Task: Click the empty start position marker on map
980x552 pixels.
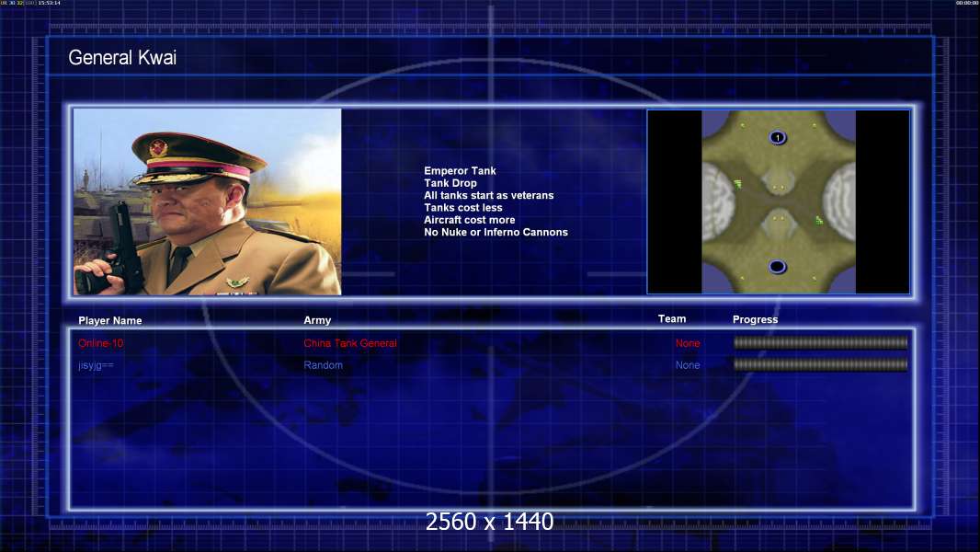Action: tap(778, 267)
